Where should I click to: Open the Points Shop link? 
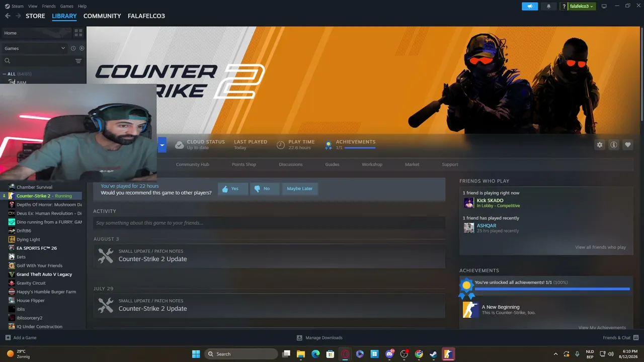tap(244, 164)
